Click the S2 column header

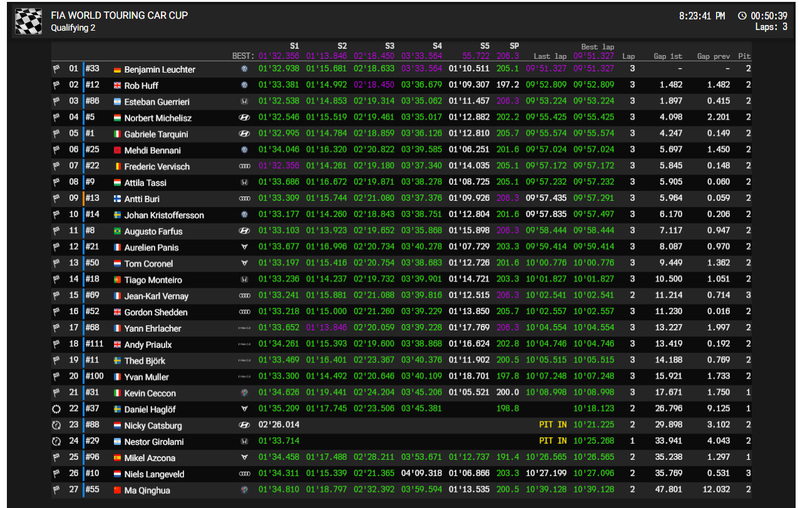coord(342,46)
